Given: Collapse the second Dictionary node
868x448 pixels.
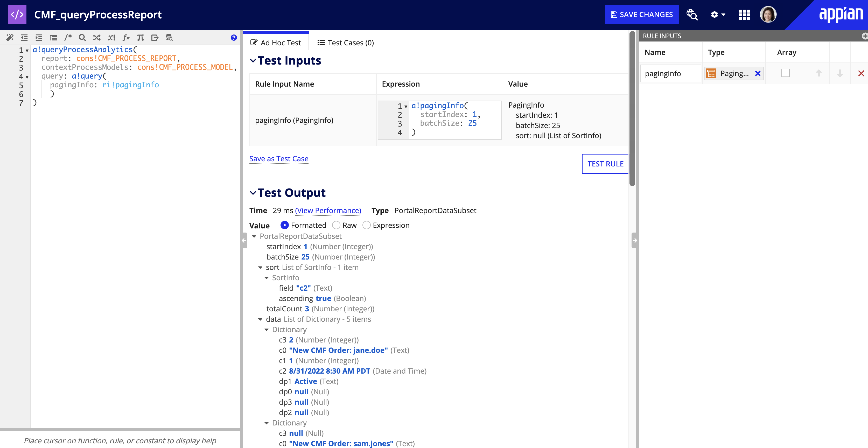Looking at the screenshot, I should (267, 423).
